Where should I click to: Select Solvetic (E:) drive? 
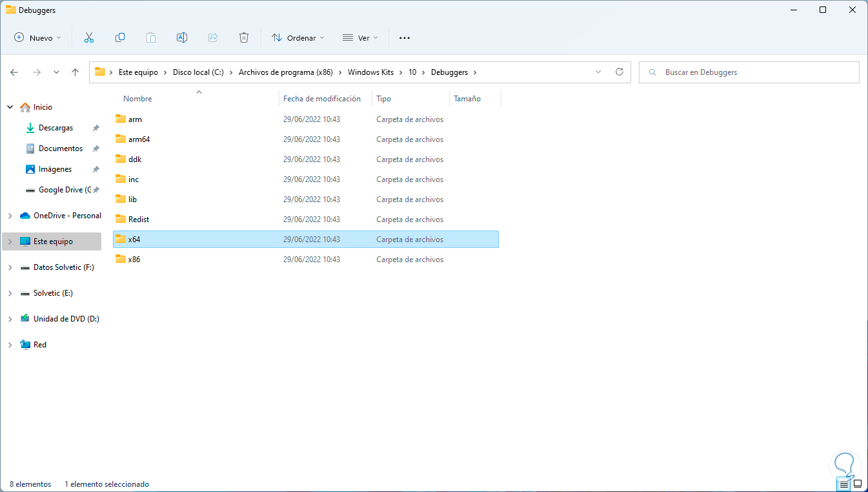pyautogui.click(x=53, y=293)
